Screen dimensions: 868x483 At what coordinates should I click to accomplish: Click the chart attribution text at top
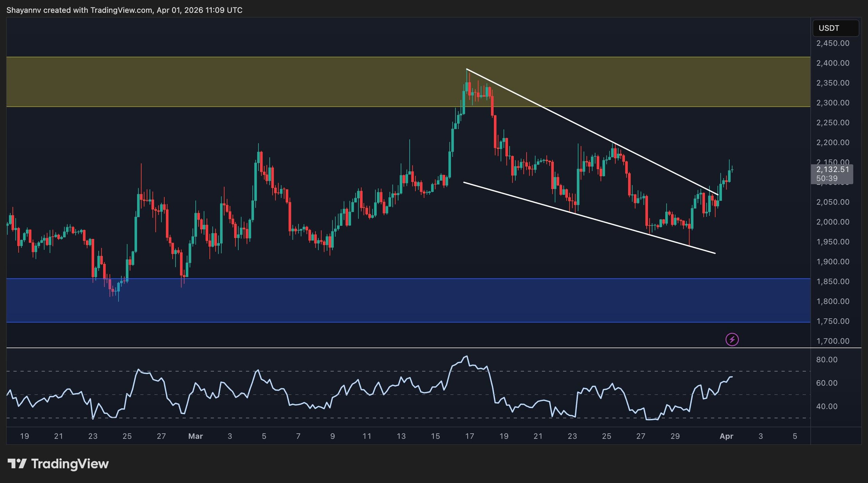tap(124, 10)
